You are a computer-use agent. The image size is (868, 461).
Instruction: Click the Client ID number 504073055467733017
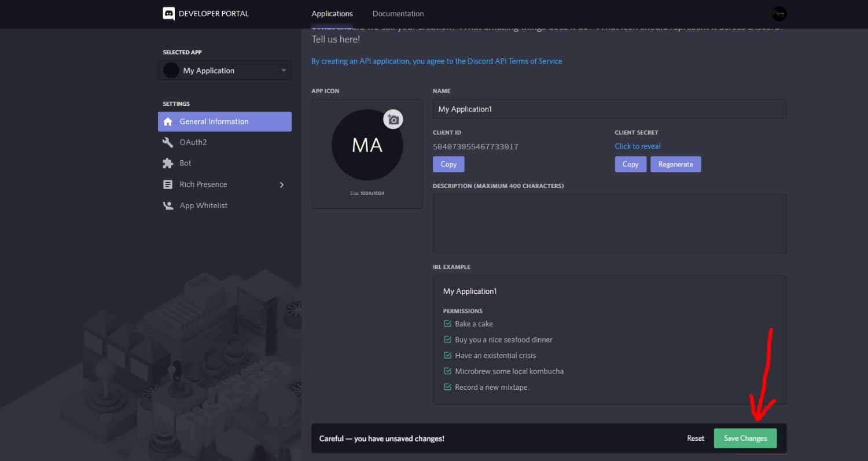(476, 147)
